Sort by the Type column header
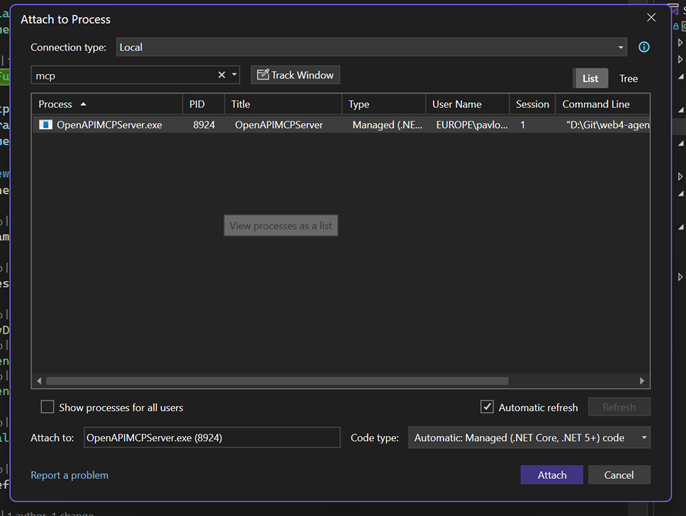The height and width of the screenshot is (516, 686). tap(384, 104)
